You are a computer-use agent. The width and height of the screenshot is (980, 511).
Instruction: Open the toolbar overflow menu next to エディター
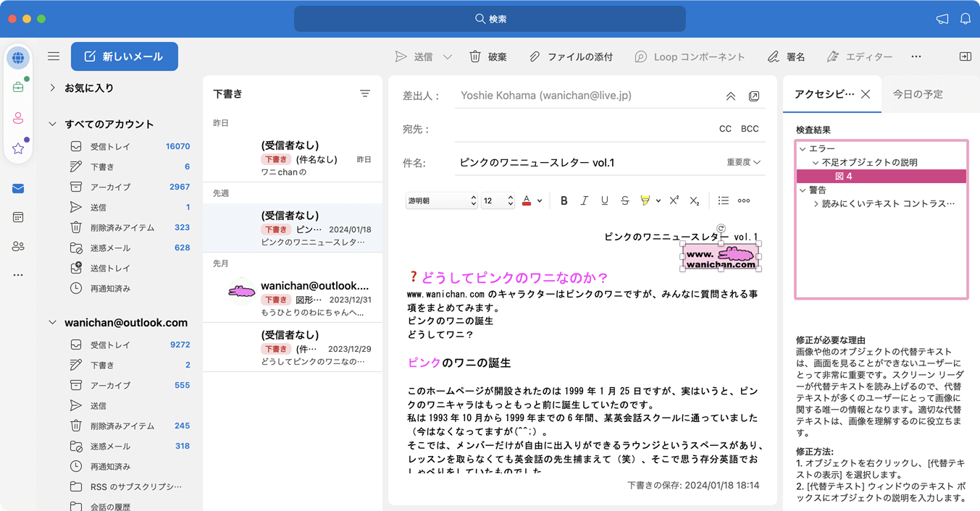[x=916, y=56]
